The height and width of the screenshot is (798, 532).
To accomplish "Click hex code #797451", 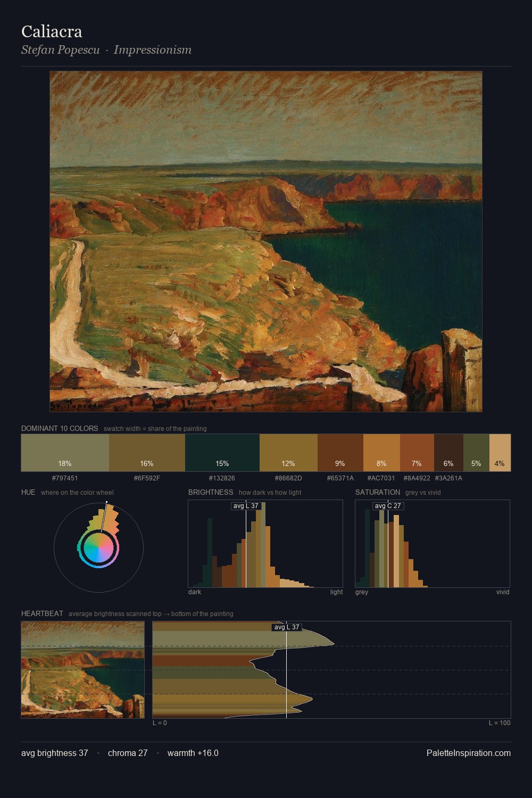I will (x=65, y=478).
